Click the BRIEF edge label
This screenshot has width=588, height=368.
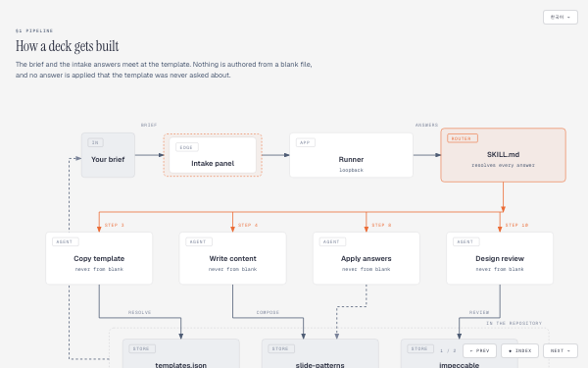coord(149,125)
